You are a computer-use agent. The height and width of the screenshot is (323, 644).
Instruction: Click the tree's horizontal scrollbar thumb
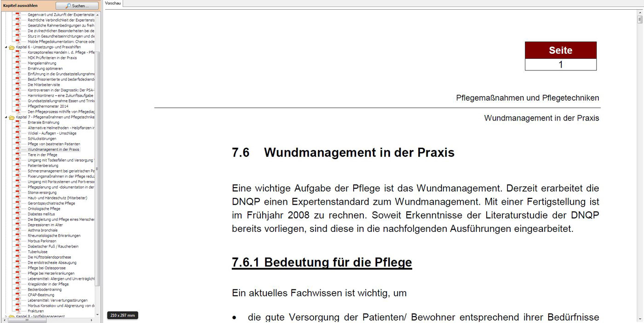(27, 321)
